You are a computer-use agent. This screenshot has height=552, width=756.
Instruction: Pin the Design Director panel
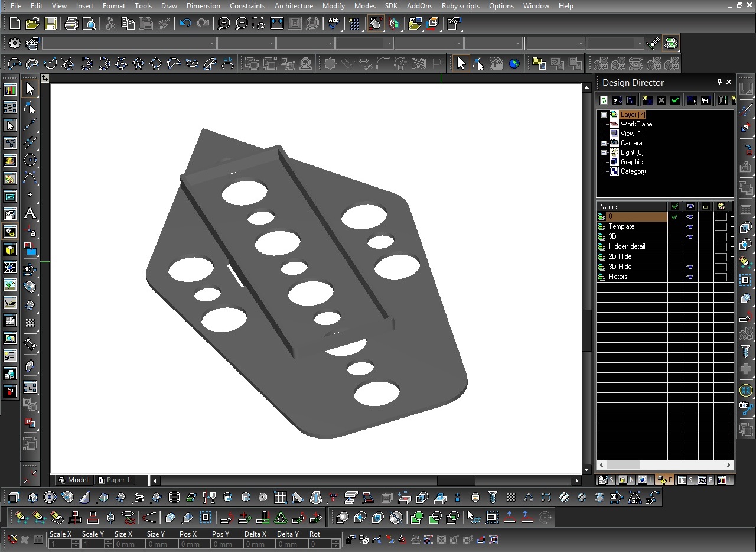tap(719, 82)
